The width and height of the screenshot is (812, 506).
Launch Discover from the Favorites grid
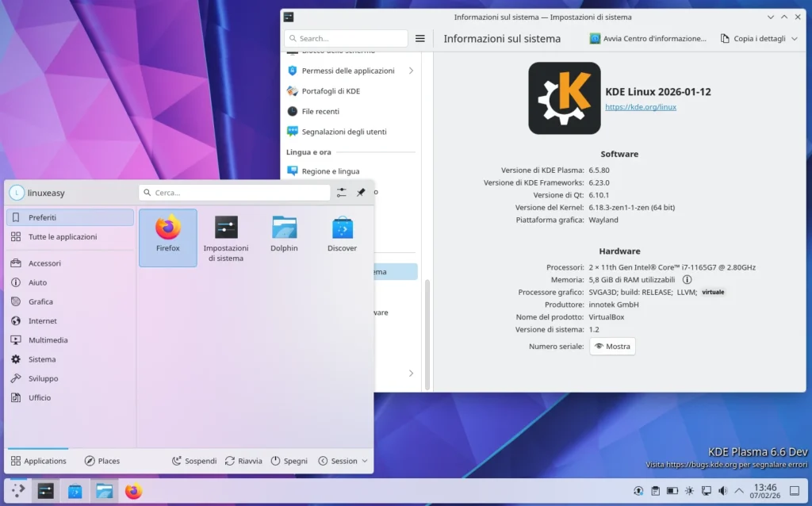point(342,236)
